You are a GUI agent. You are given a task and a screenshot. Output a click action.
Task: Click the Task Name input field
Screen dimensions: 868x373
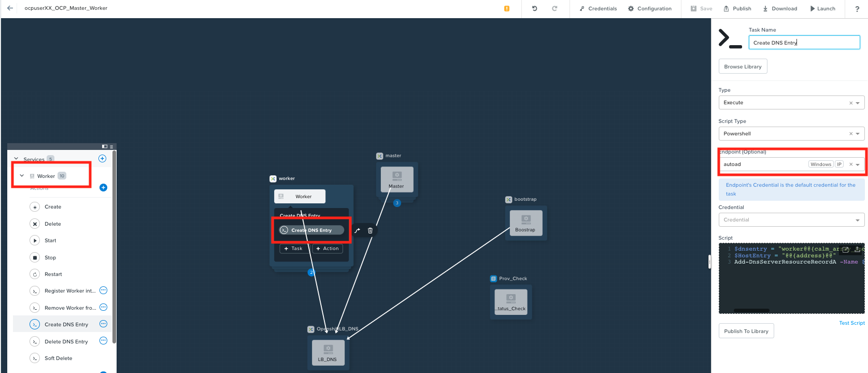[804, 43]
